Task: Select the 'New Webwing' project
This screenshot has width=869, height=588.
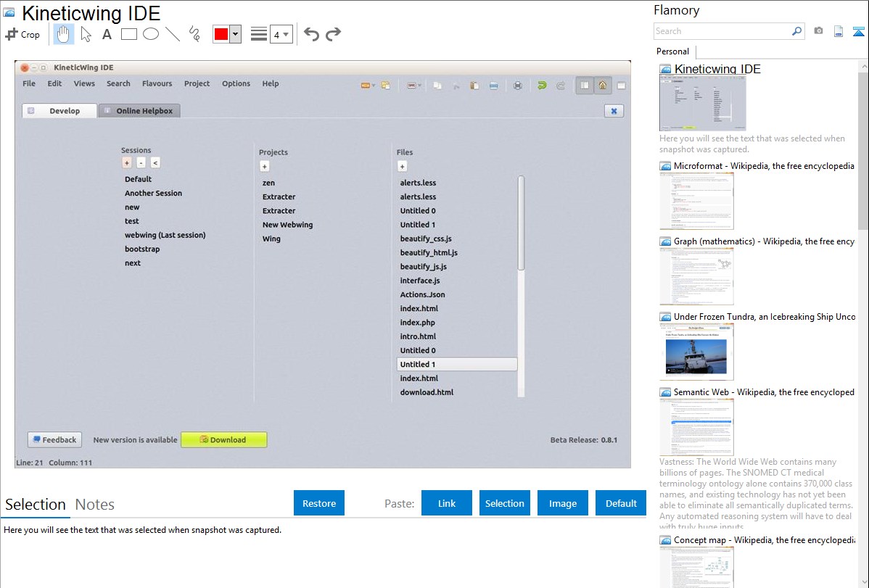Action: coord(288,225)
